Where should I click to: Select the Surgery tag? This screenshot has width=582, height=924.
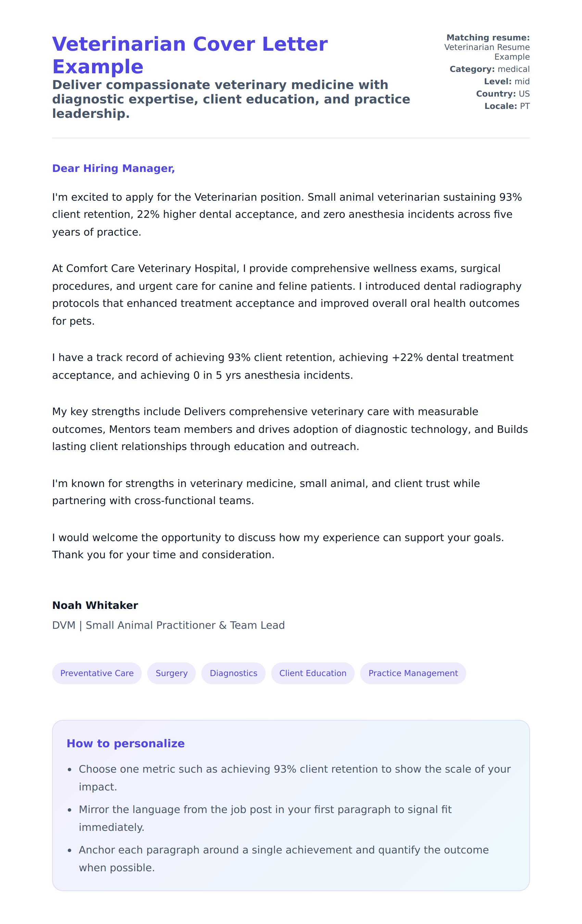tap(172, 673)
